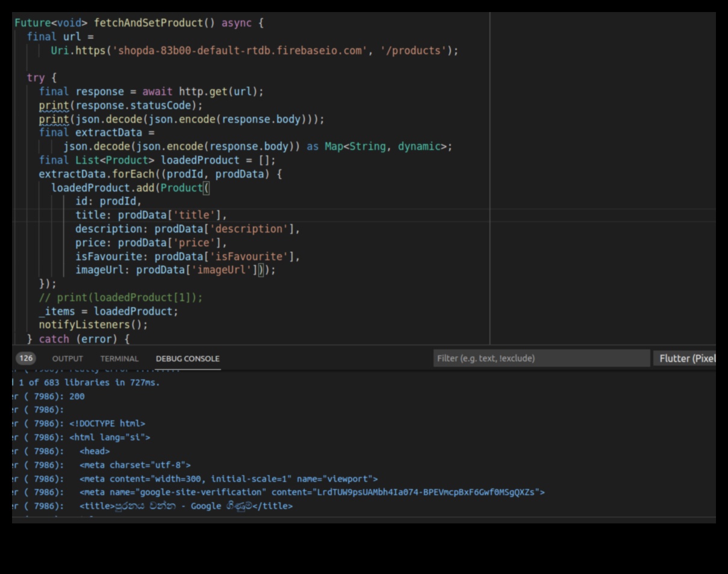
Task: Open the TERMINAL panel tab
Action: pyautogui.click(x=119, y=358)
